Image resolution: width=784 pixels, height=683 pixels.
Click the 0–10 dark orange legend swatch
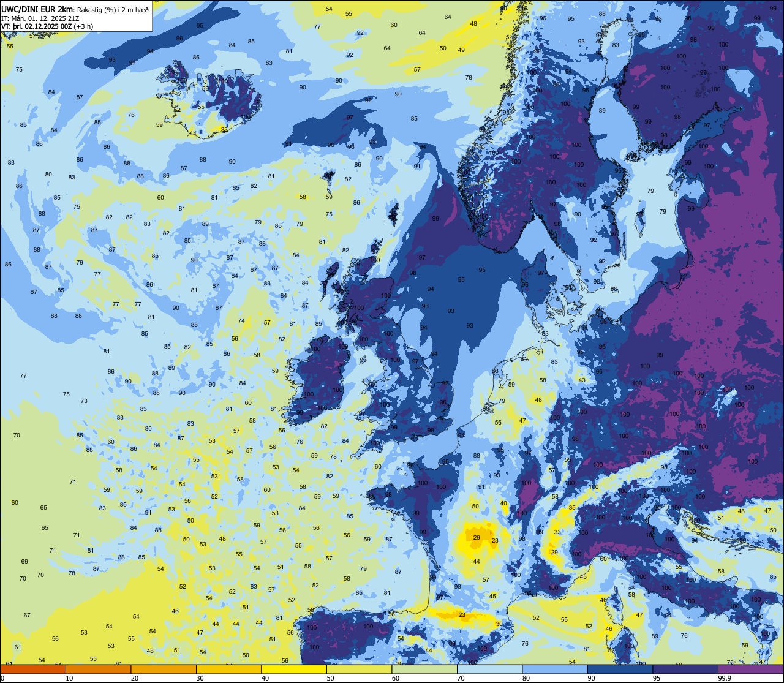click(x=32, y=669)
